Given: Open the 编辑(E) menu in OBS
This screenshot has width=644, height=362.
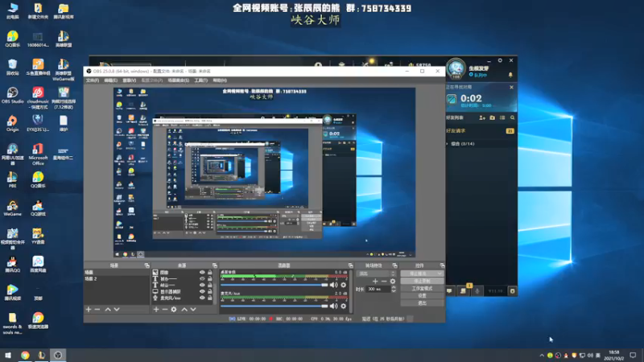Looking at the screenshot, I should (x=110, y=80).
